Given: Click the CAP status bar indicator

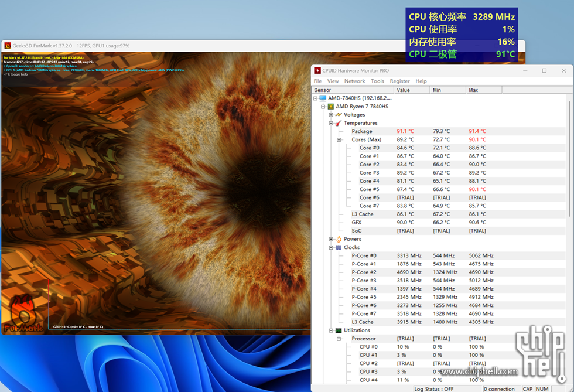Looking at the screenshot, I should 528,389.
